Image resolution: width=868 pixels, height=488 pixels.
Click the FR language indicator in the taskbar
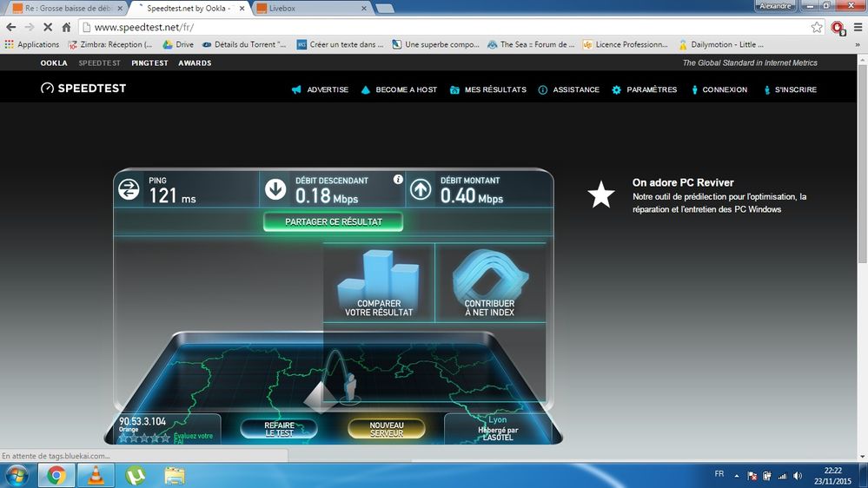[x=719, y=473]
